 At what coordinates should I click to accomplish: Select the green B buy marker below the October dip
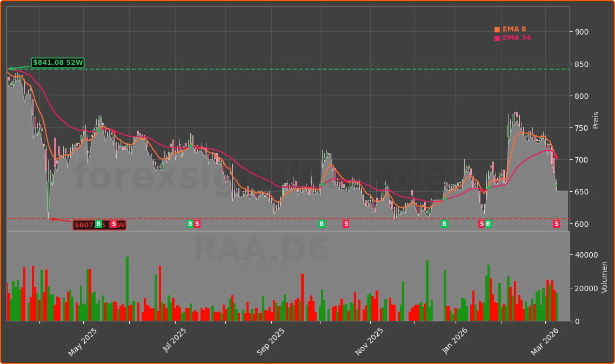coord(322,223)
